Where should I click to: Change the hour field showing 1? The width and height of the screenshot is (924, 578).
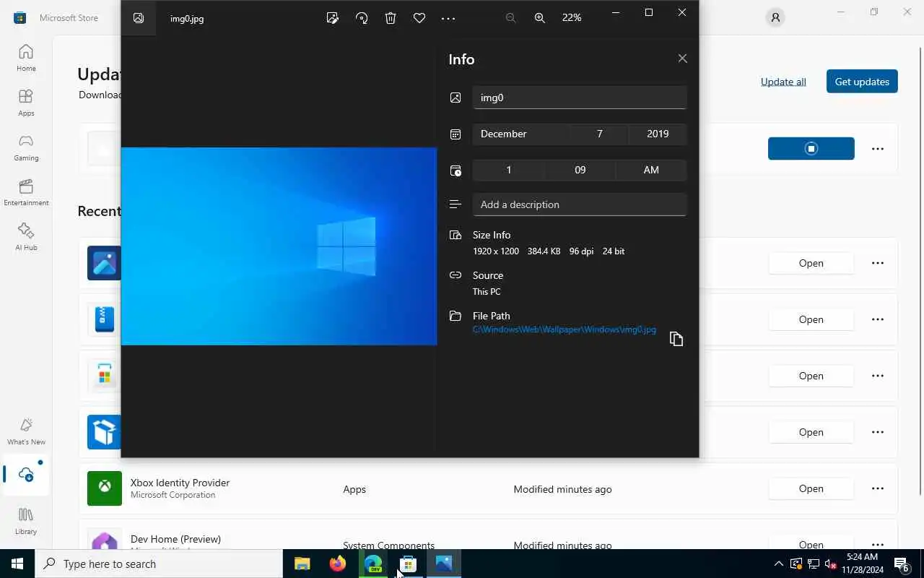click(x=509, y=170)
